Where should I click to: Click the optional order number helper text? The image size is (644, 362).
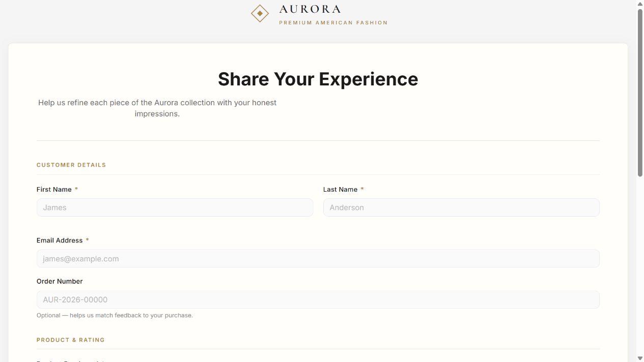click(x=115, y=315)
